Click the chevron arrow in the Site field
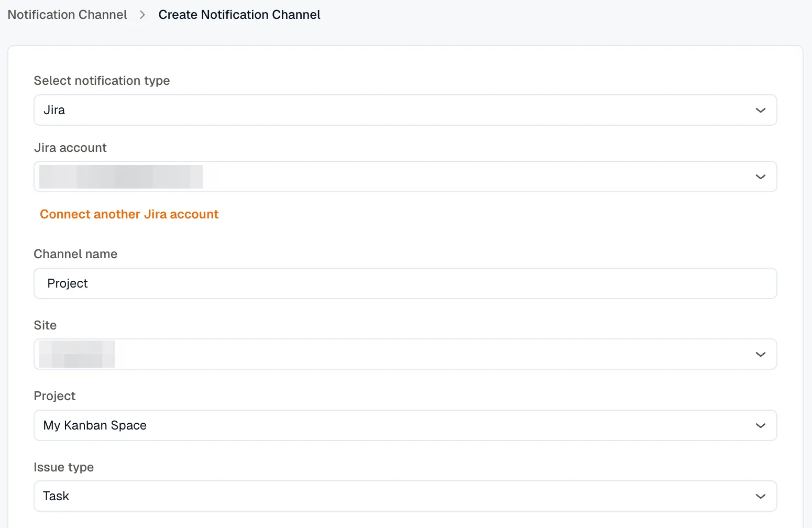 tap(761, 354)
